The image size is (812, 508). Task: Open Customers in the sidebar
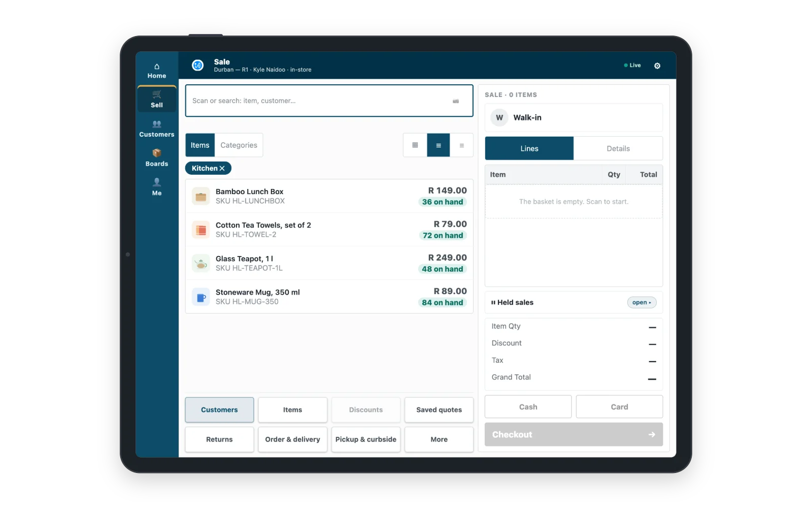[x=157, y=129]
